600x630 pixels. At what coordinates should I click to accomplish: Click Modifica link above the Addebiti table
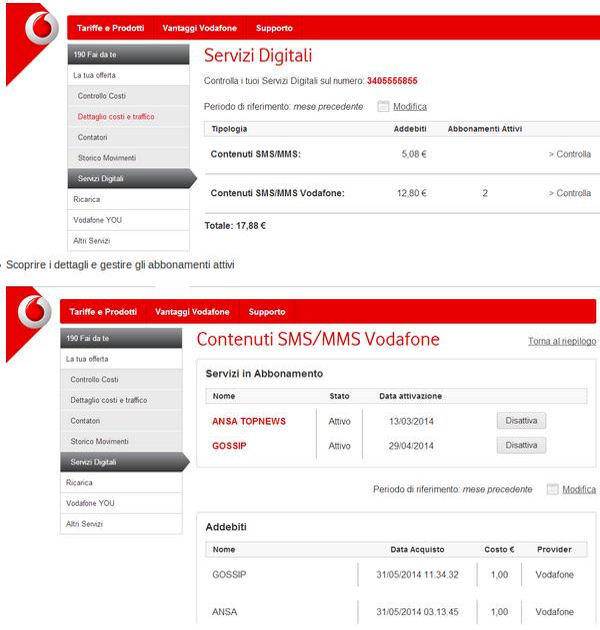(x=579, y=489)
